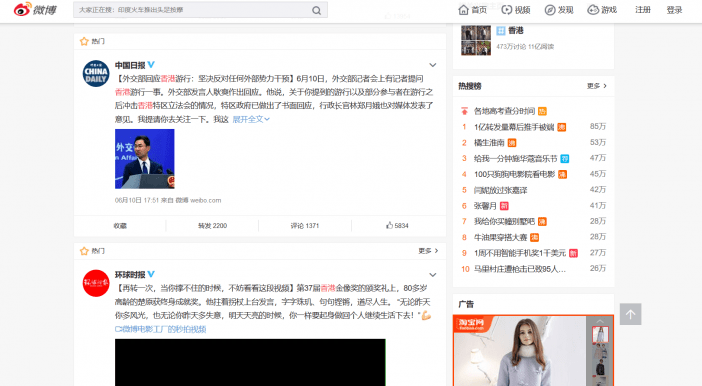Click 转发 2200 repost button
Viewport: 702px width, 386px height.
[212, 226]
